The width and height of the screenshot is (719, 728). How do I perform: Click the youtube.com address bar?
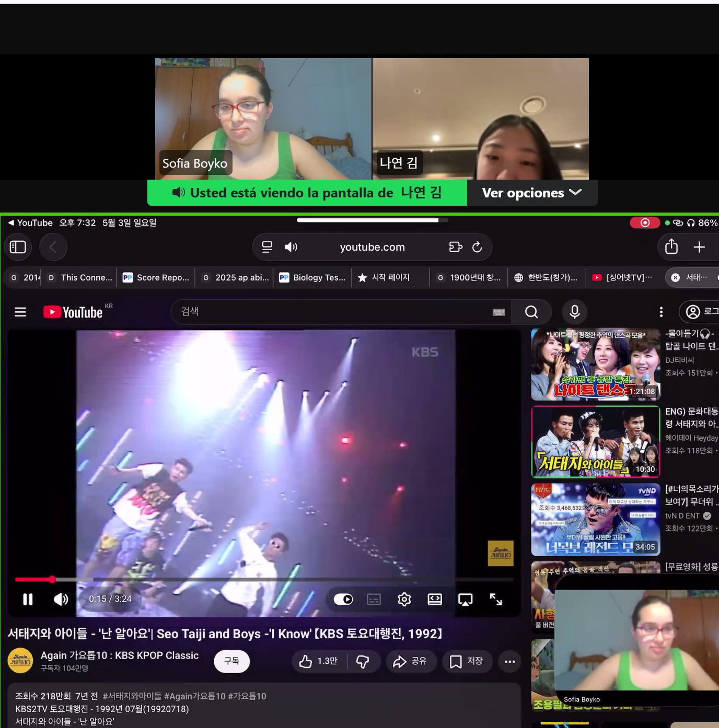point(372,247)
